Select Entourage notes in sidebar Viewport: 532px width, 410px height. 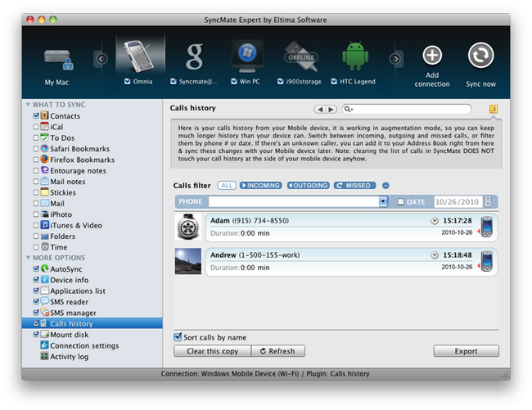pos(78,170)
